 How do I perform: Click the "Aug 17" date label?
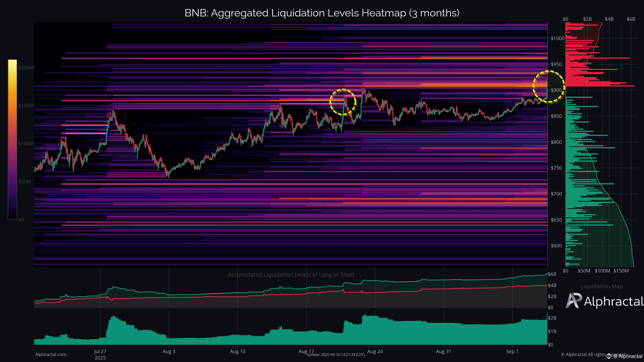(x=306, y=351)
